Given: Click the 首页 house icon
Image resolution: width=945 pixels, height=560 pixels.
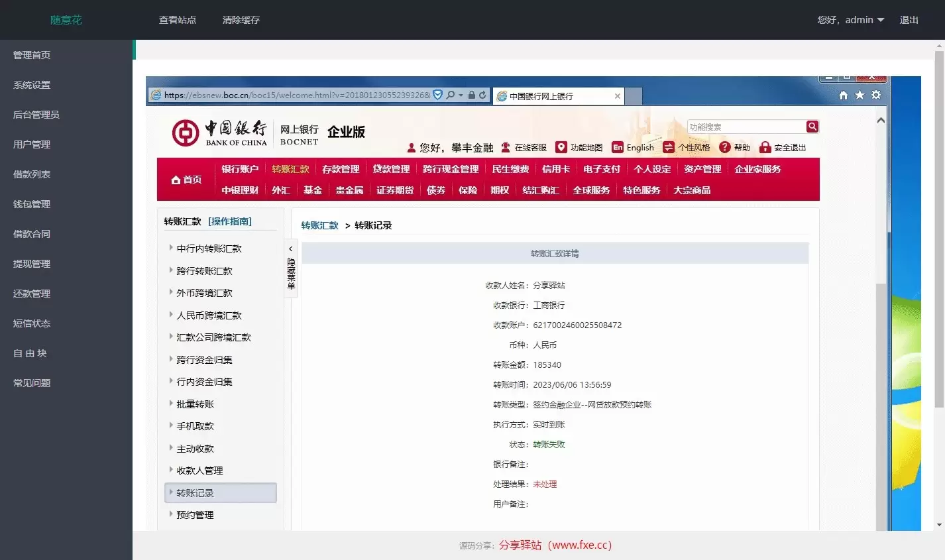Looking at the screenshot, I should pyautogui.click(x=176, y=180).
